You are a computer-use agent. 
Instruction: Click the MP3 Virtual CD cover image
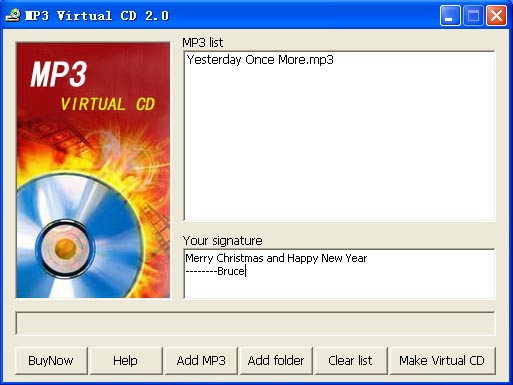(x=93, y=170)
